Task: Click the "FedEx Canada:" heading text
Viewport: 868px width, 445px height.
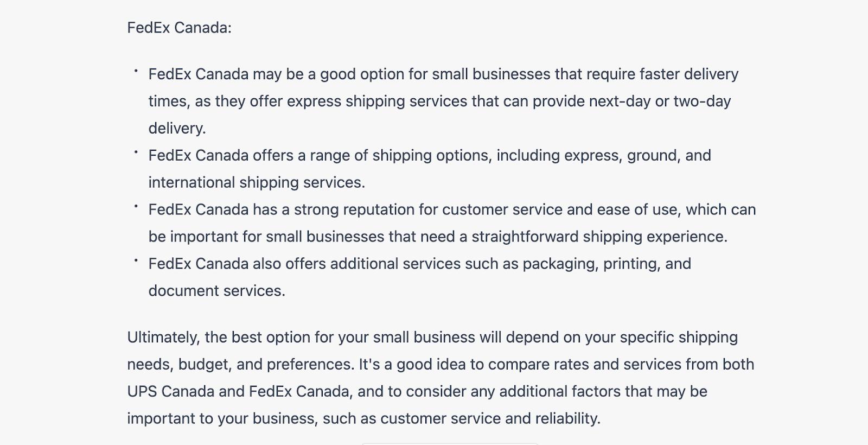Action: [179, 28]
